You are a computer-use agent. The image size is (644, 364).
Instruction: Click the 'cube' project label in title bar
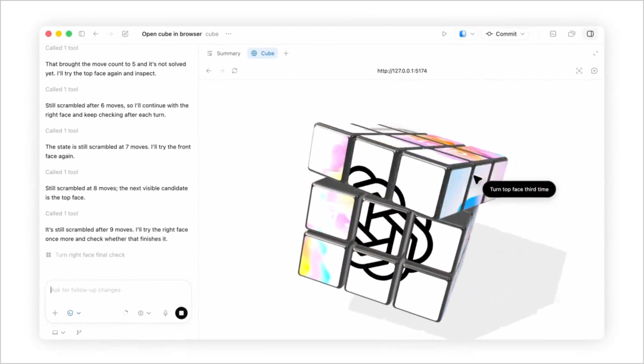(212, 34)
